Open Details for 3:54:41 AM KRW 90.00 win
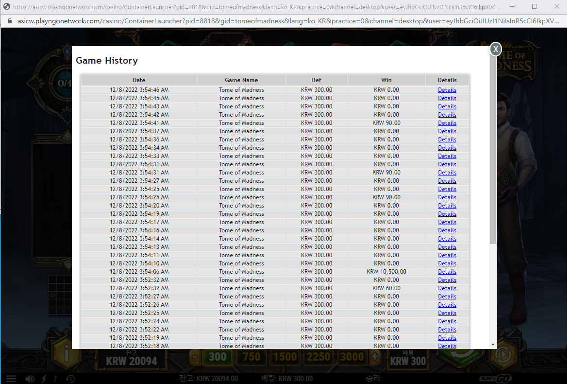The height and width of the screenshot is (384, 588). [447, 123]
